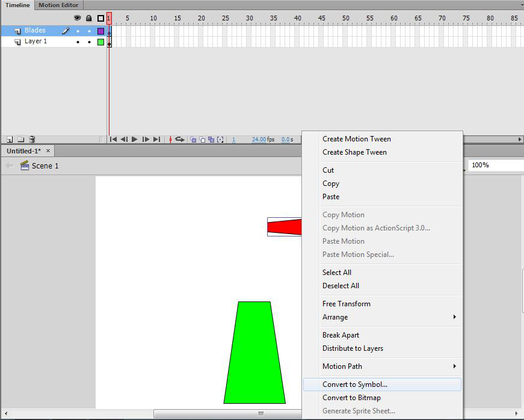Viewport: 524px width, 420px height.
Task: Select Paste from context menu
Action: pyautogui.click(x=331, y=197)
